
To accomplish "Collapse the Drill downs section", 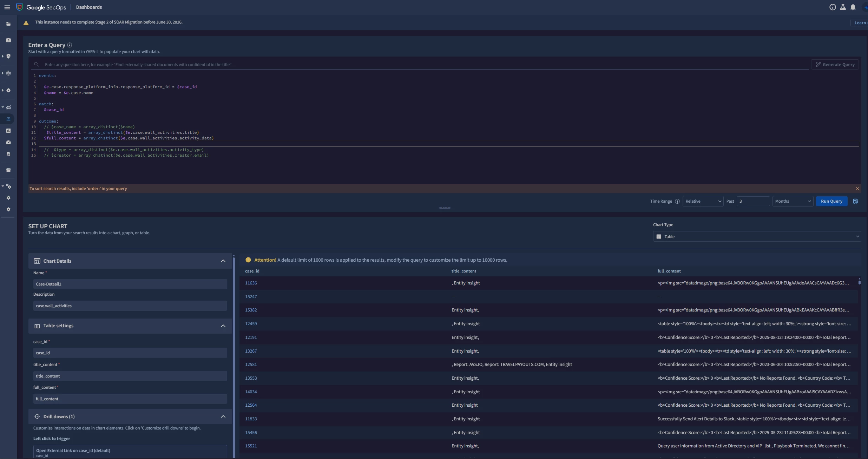I will (223, 417).
